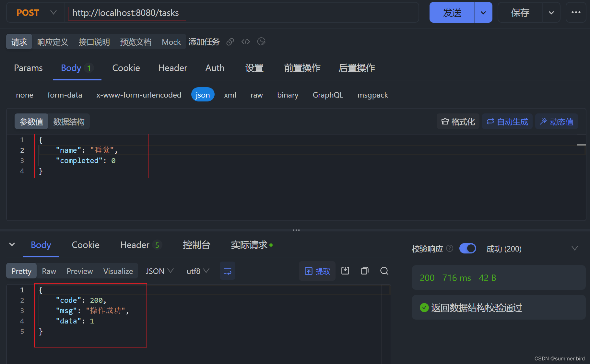Collapse the response panel chevron
Screen dimensions: 590x364
(x=12, y=244)
